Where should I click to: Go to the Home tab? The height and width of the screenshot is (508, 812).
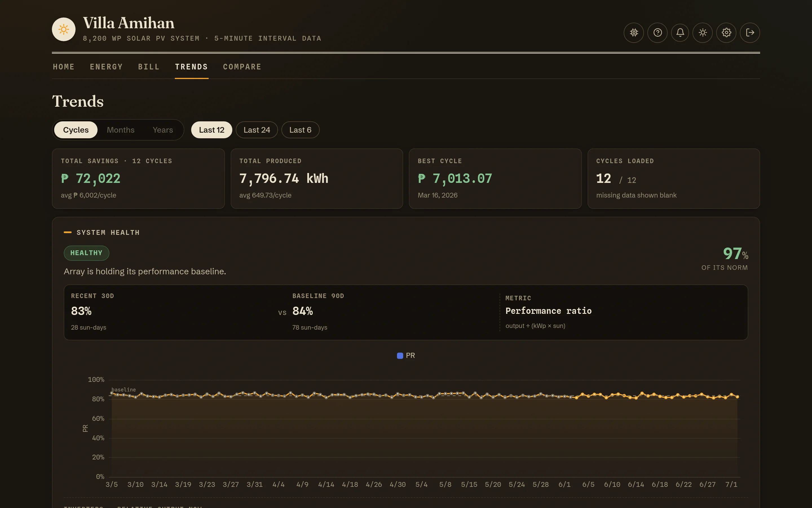click(64, 67)
